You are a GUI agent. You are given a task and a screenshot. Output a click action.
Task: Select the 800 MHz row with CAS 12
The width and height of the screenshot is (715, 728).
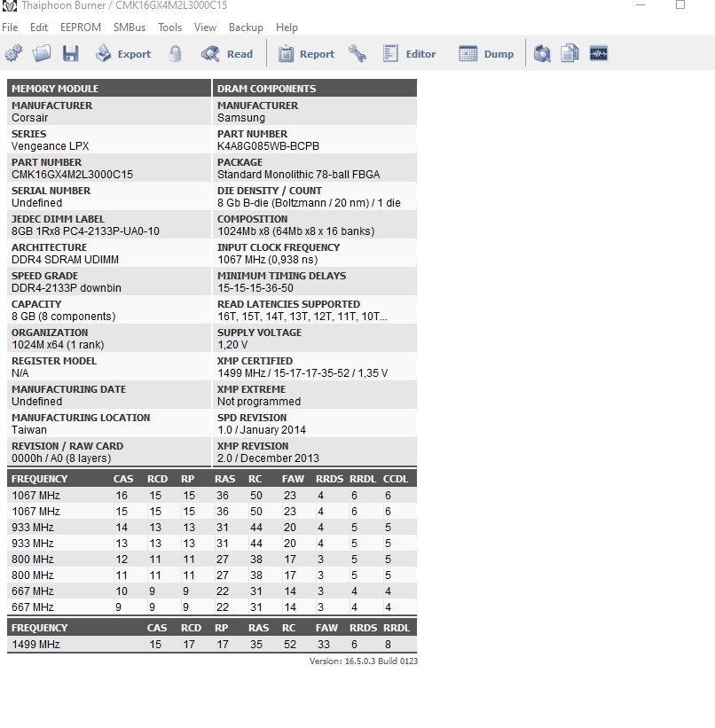pyautogui.click(x=212, y=559)
